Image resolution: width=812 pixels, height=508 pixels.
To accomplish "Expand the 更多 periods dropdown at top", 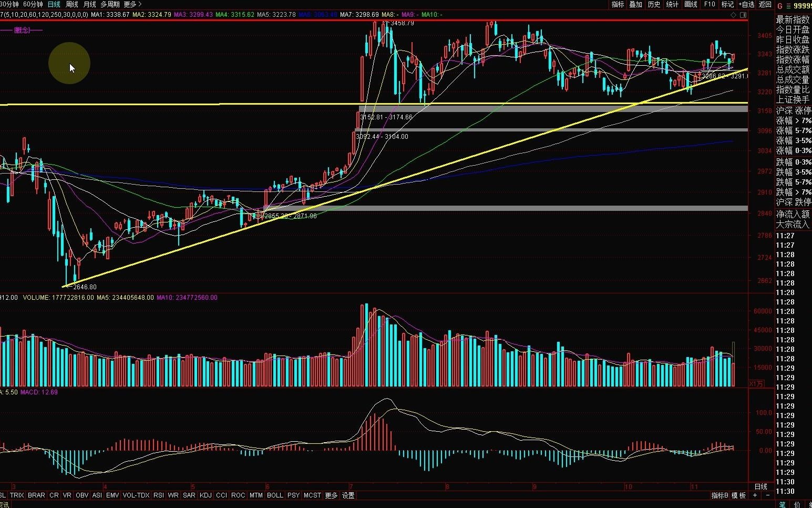I will pyautogui.click(x=132, y=4).
